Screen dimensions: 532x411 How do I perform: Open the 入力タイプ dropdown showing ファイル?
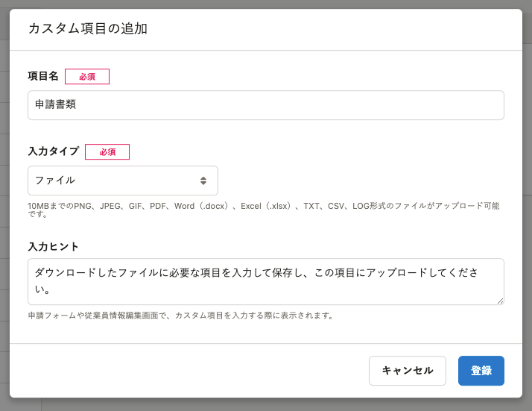123,181
